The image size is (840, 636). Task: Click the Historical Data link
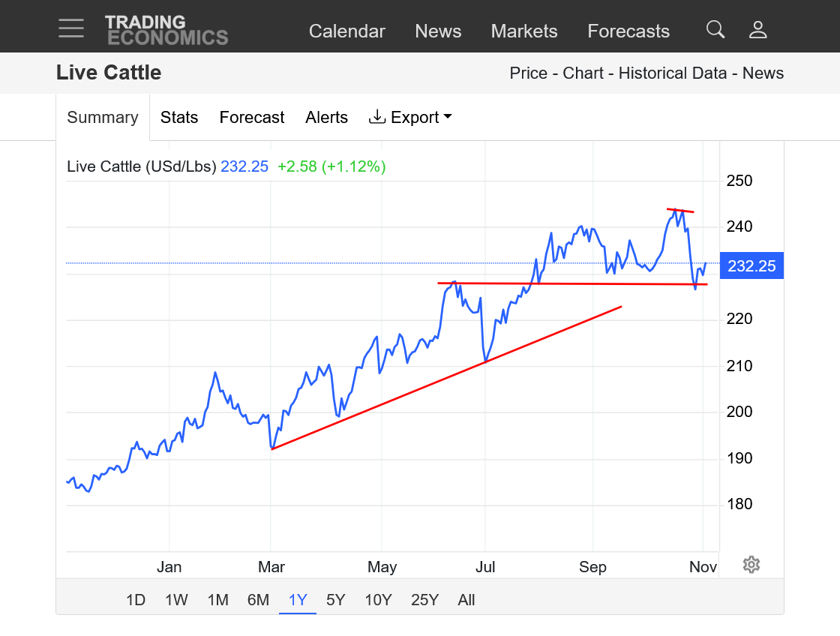coord(673,73)
